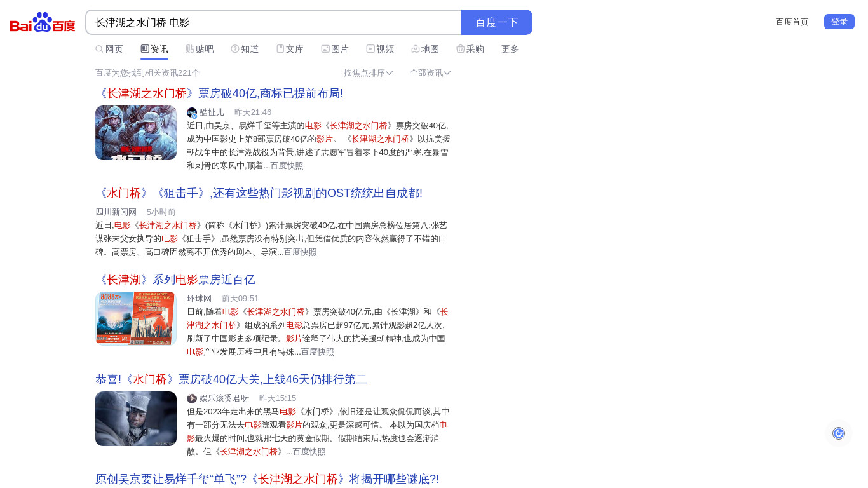
Task: Open 百度快照 for the 酷扯儿 result
Action: pyautogui.click(x=287, y=166)
